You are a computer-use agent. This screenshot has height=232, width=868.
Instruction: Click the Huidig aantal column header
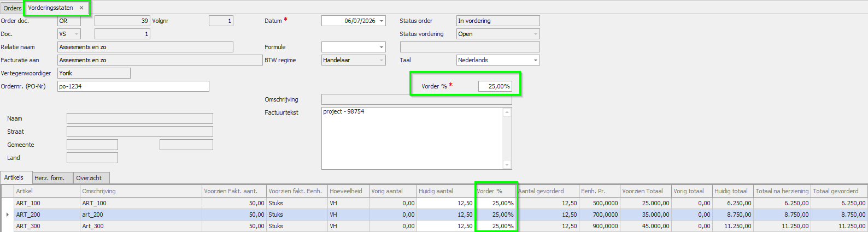(x=445, y=191)
